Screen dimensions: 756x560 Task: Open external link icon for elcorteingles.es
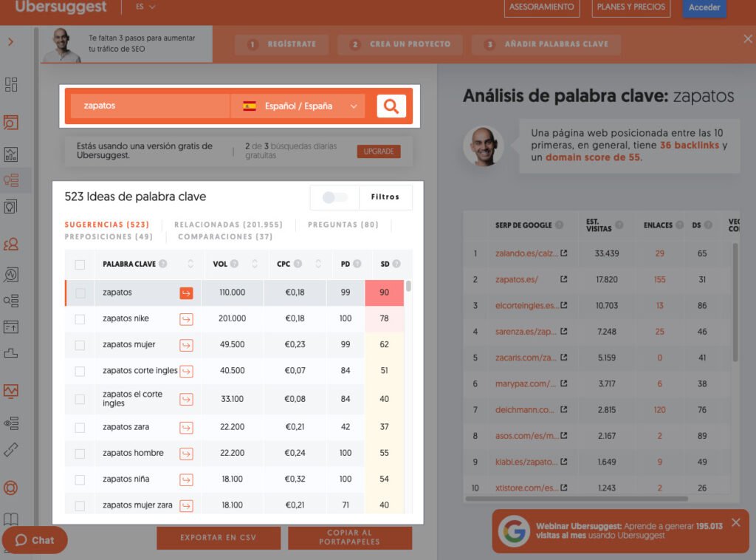coord(563,305)
